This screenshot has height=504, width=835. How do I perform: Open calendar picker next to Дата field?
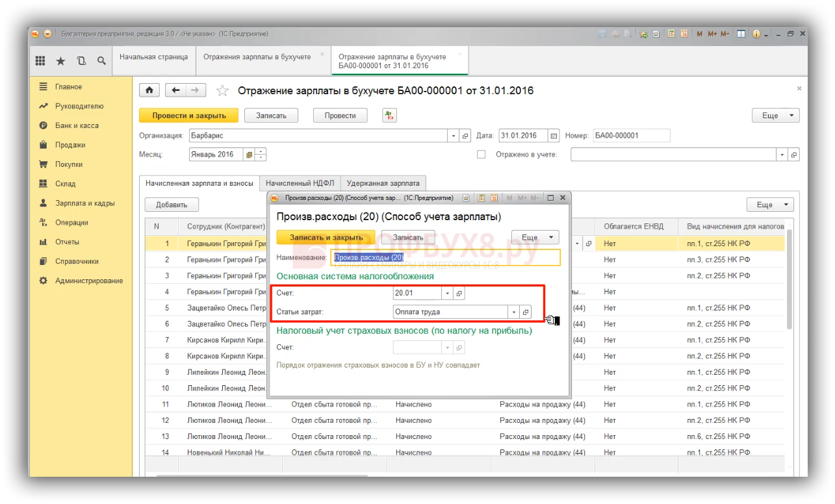[x=554, y=136]
